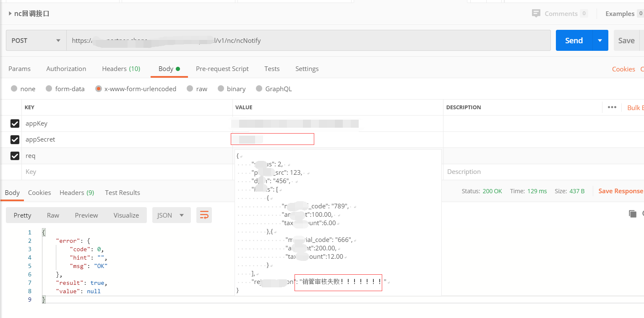
Task: Click the "msg": "OK" response line
Action: 89,266
